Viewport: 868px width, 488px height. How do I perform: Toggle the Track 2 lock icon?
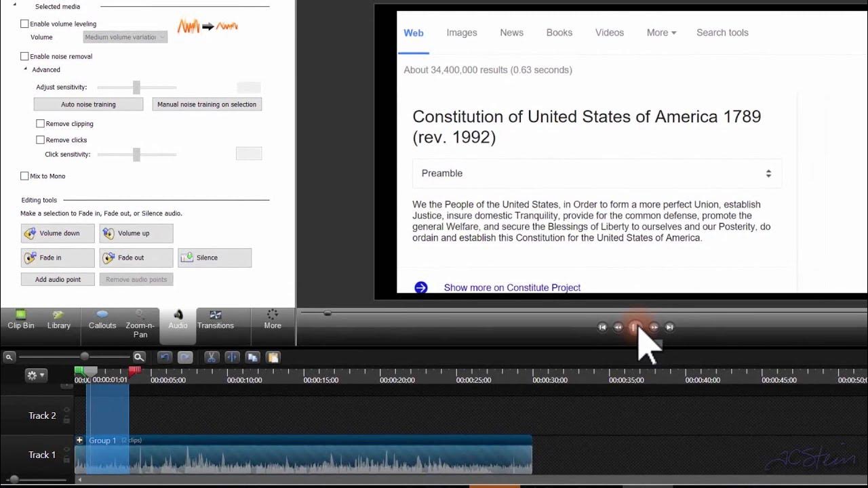[x=66, y=420]
